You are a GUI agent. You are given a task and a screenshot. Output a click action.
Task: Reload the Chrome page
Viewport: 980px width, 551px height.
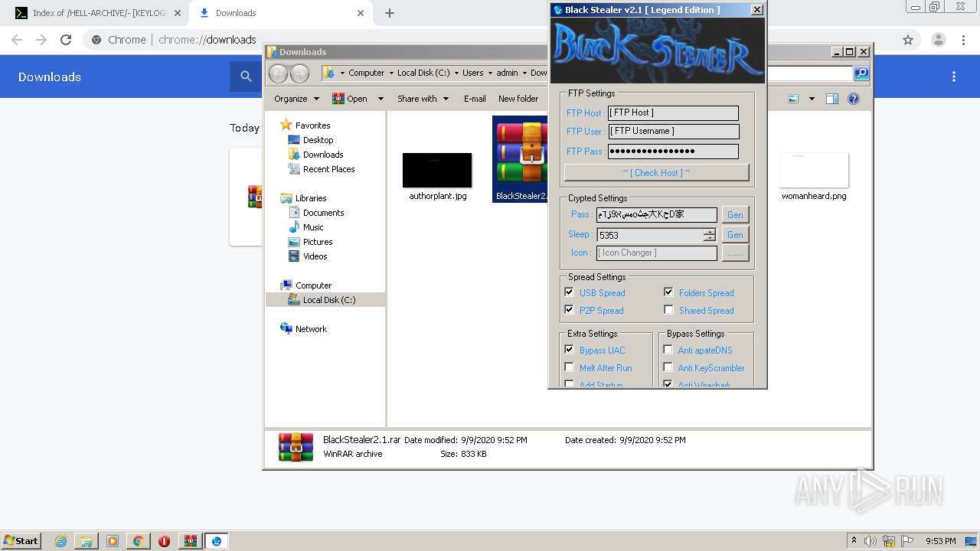66,40
